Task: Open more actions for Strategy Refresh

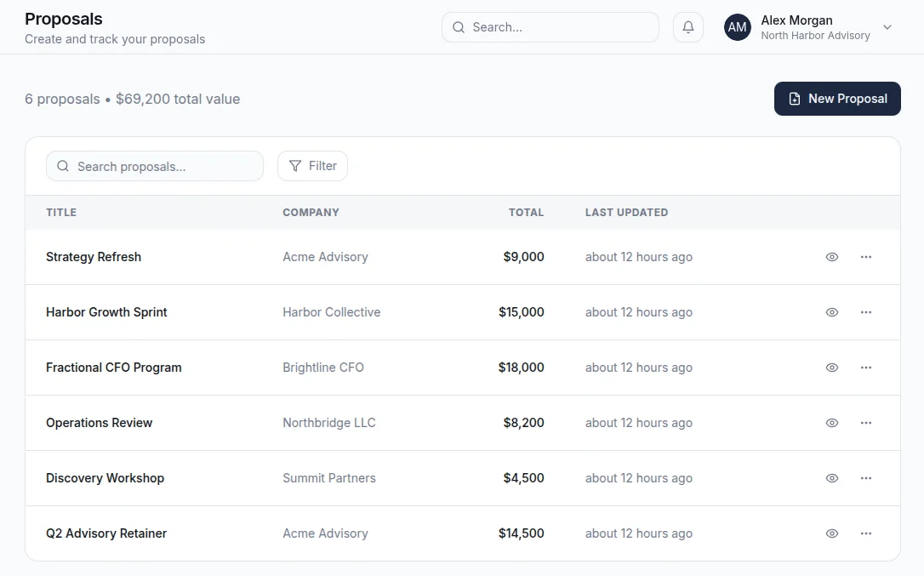Action: tap(865, 257)
